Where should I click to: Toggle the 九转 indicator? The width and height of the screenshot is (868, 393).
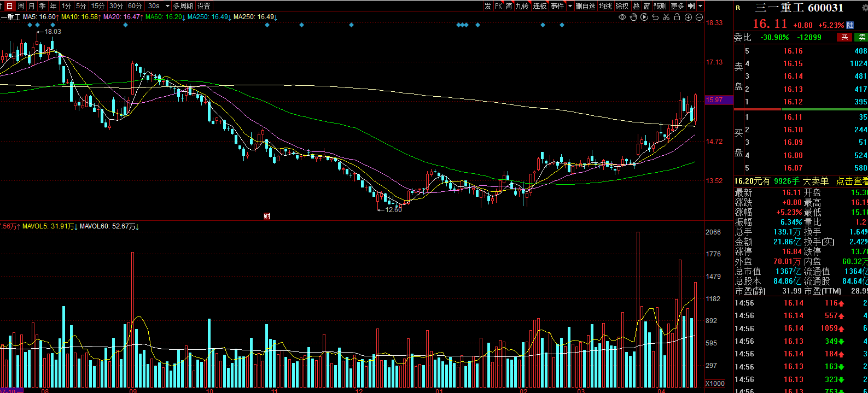click(522, 6)
